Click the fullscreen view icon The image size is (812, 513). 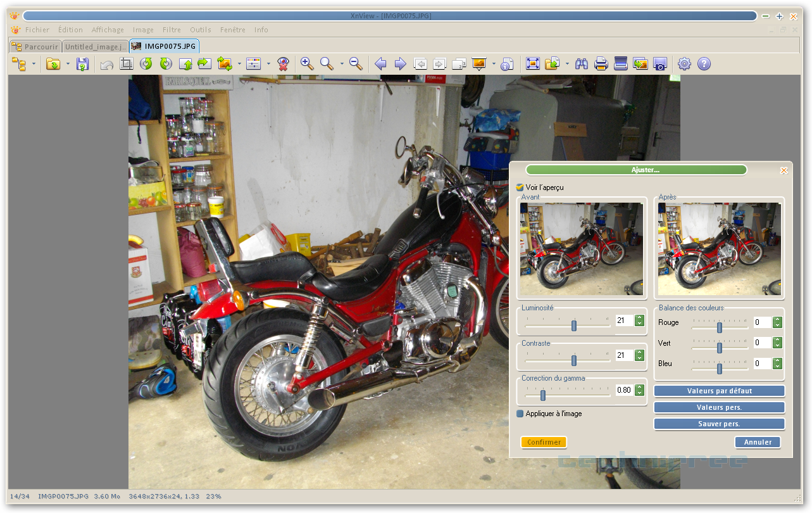pyautogui.click(x=533, y=63)
